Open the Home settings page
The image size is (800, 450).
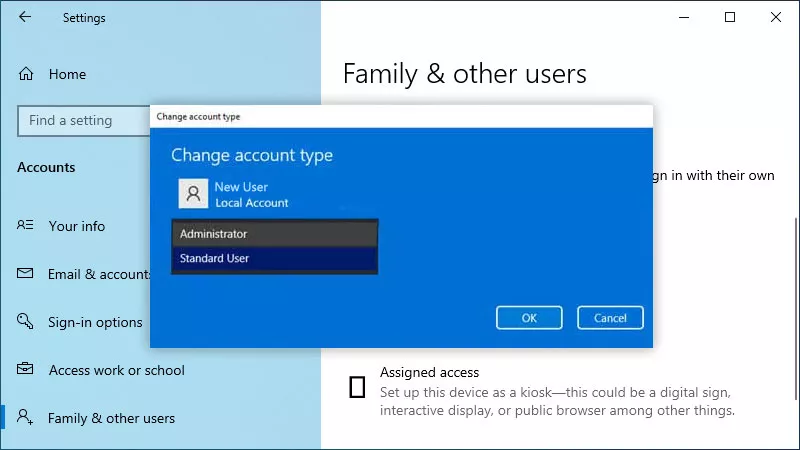(x=67, y=74)
